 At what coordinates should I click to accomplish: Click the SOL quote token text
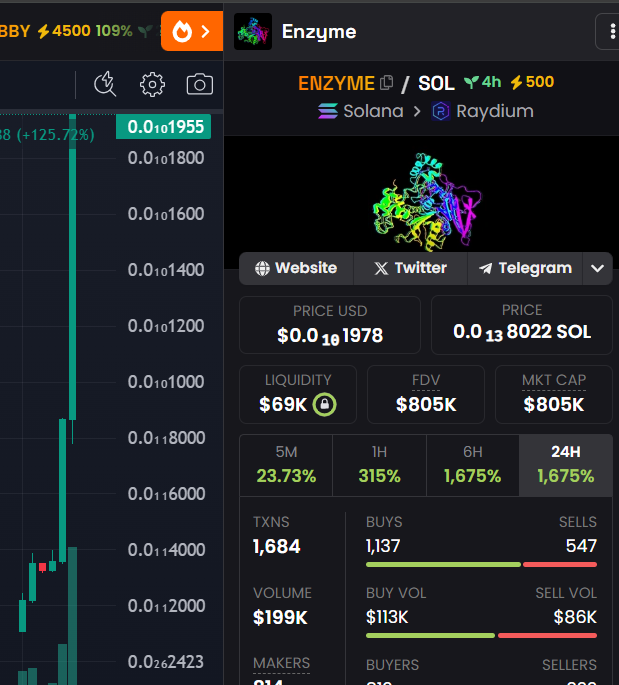tap(436, 83)
